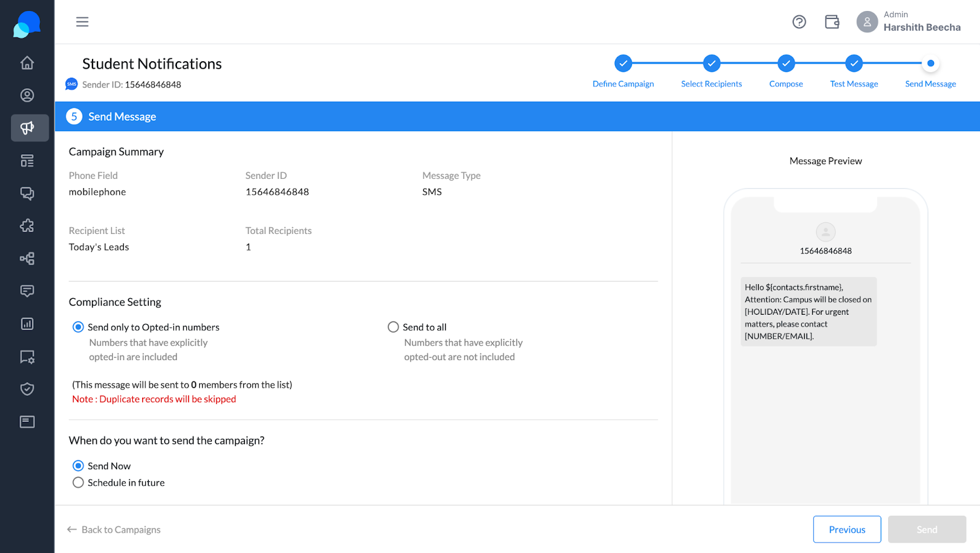980x553 pixels.
Task: Click the 'Today's Leads' recipient list value
Action: (x=99, y=247)
